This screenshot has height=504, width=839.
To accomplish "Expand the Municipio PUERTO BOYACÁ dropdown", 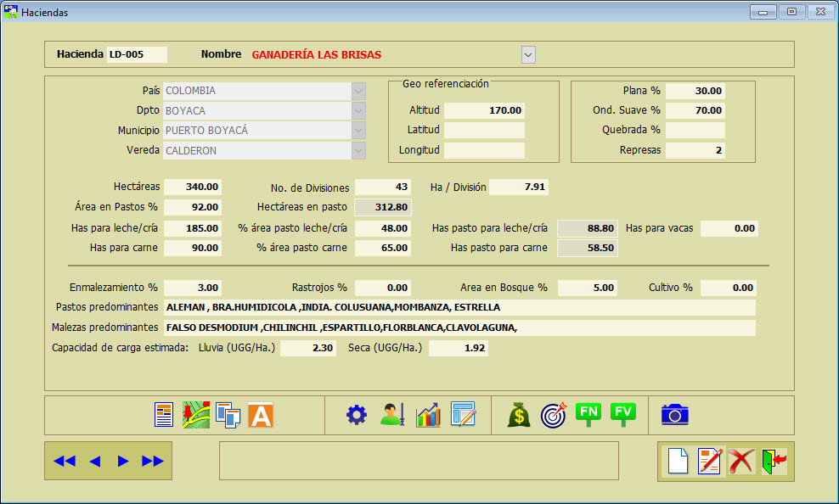I will point(358,131).
